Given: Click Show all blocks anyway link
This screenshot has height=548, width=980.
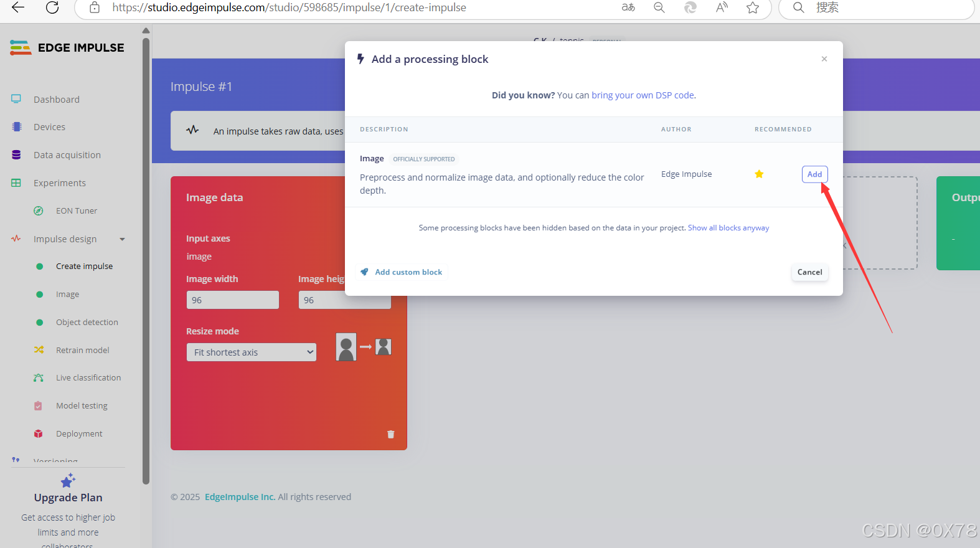Looking at the screenshot, I should [x=728, y=228].
